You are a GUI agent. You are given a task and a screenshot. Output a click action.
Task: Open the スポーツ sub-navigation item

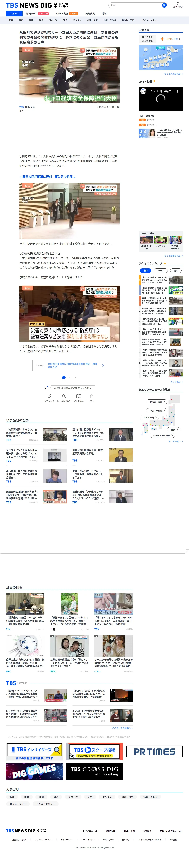point(53,20)
